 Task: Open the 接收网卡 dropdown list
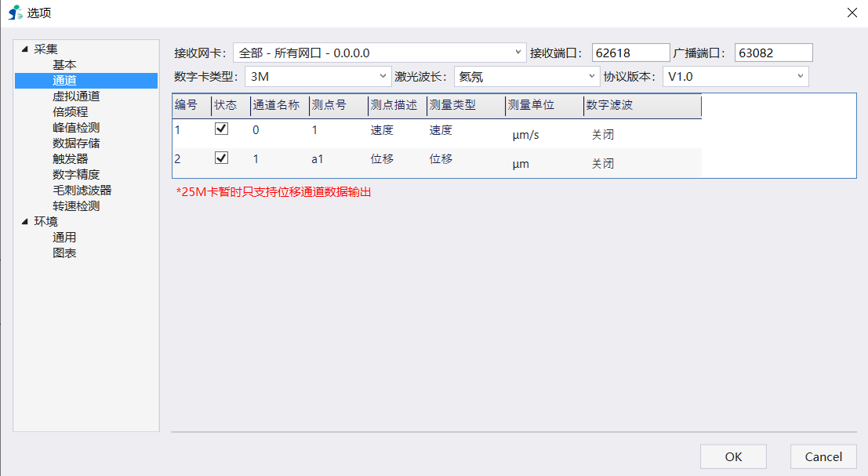(380, 53)
